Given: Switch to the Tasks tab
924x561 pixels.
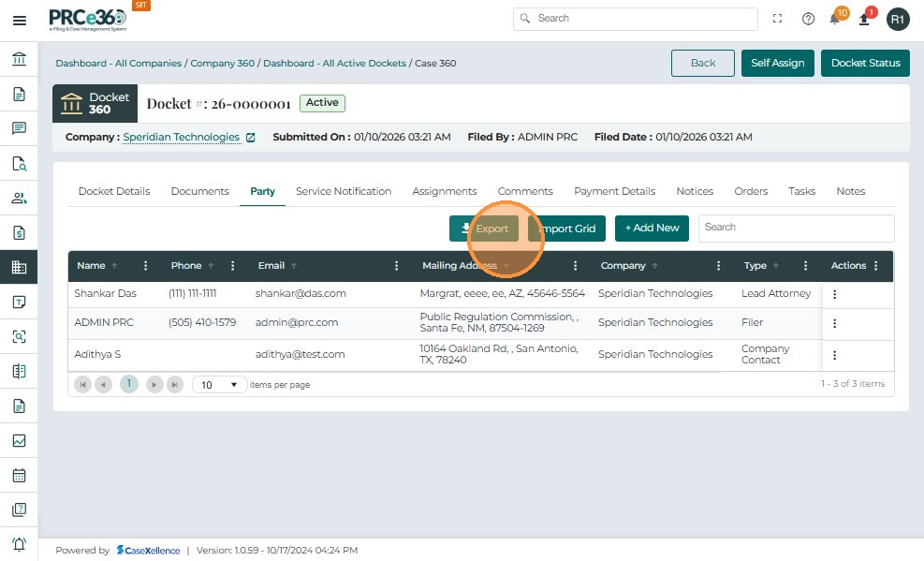Looking at the screenshot, I should coord(802,191).
